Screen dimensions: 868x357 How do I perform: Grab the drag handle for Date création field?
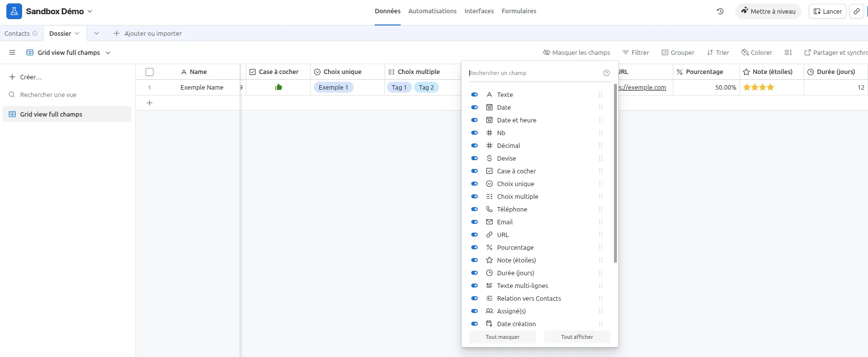click(600, 324)
